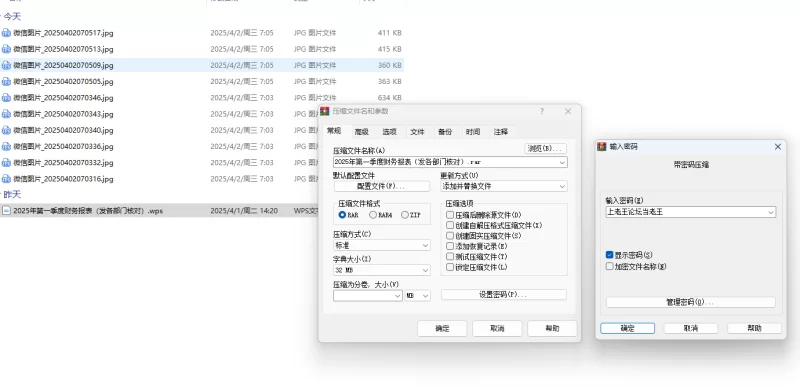Switch to the 选项 tab

coord(389,132)
